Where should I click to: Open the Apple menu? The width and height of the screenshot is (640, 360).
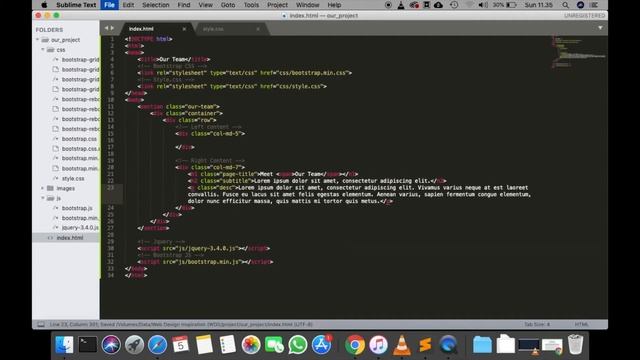44,5
